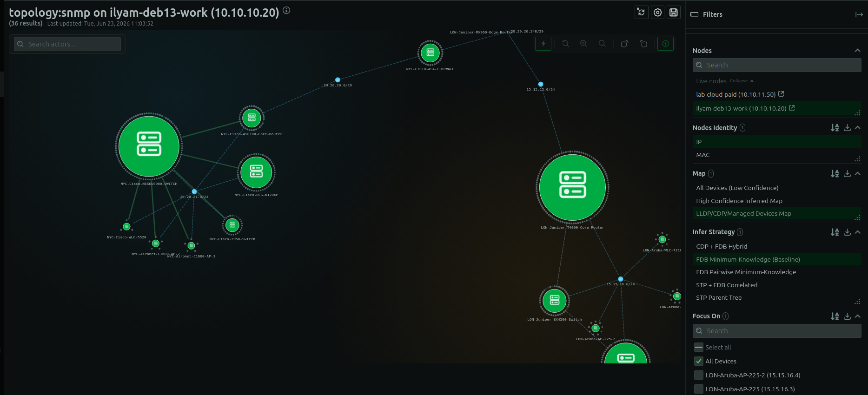This screenshot has height=395, width=868.
Task: Select the LON-Aruba-WLC-7210 node
Action: 662,239
